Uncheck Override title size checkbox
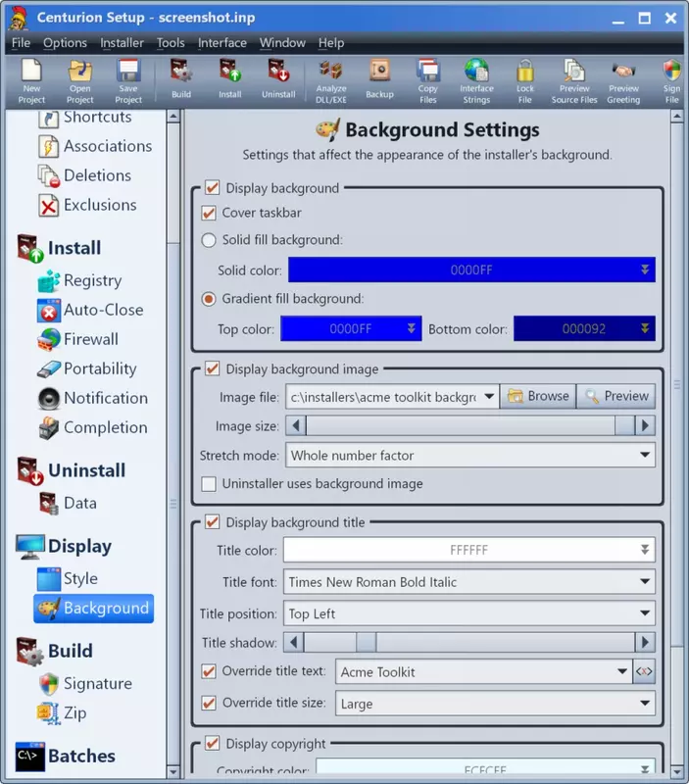The height and width of the screenshot is (784, 689). point(209,703)
